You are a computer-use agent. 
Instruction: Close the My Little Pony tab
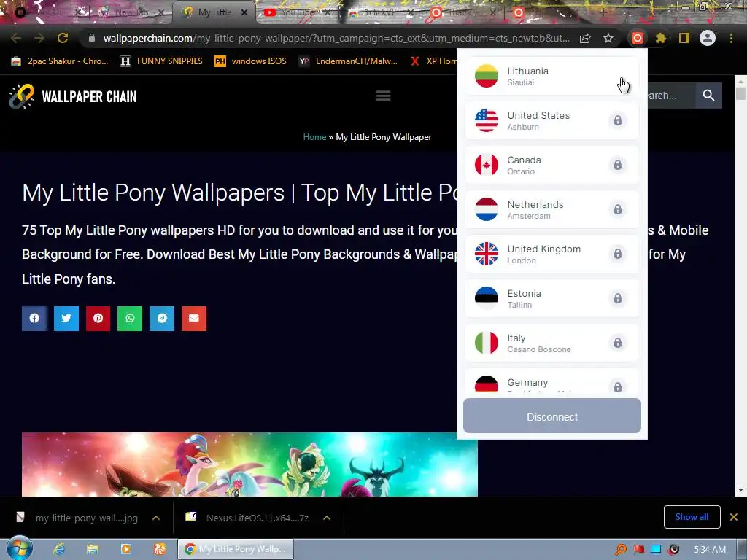coord(244,13)
